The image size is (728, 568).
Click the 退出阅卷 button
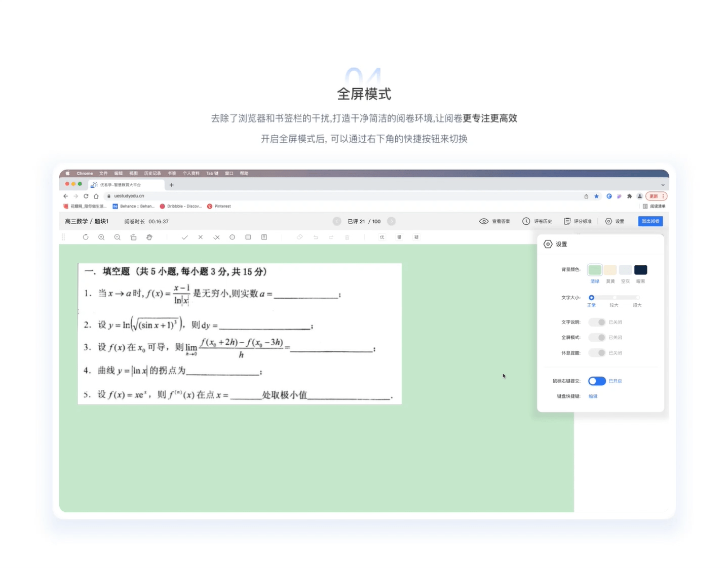click(650, 221)
